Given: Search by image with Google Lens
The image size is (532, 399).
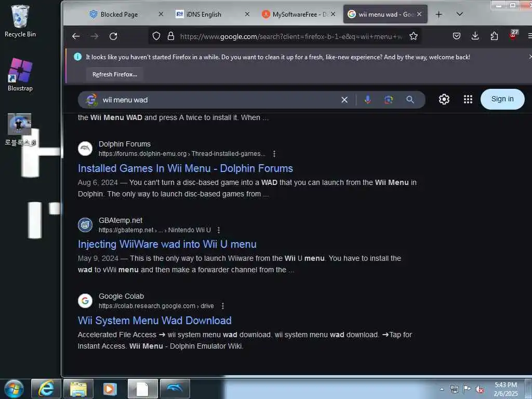Looking at the screenshot, I should tap(389, 100).
